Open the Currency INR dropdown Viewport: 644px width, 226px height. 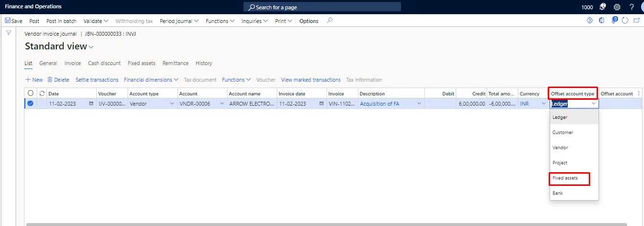(x=544, y=104)
